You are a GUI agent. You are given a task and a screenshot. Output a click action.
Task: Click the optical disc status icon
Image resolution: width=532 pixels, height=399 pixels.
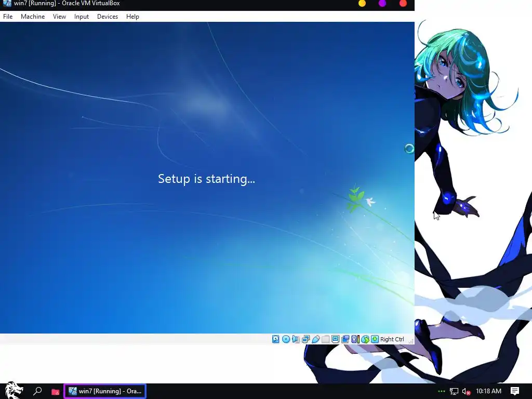[x=286, y=339]
